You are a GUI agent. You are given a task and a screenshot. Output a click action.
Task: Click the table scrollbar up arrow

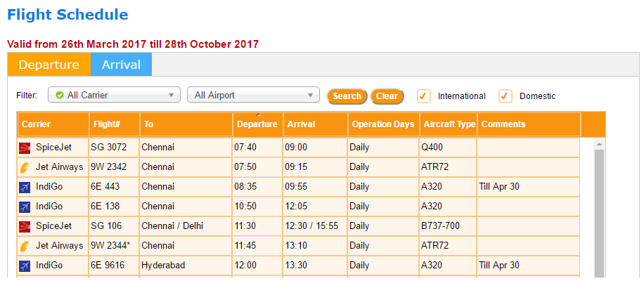coord(599,144)
